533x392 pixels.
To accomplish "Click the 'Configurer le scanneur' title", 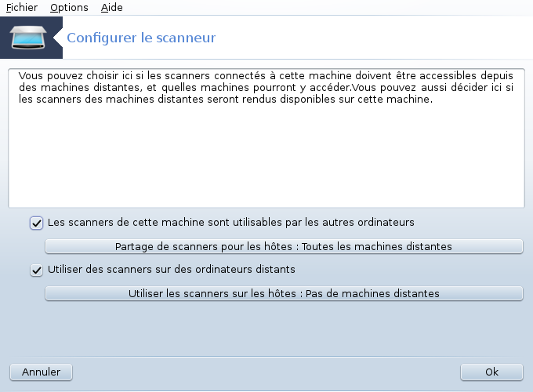I will click(141, 38).
